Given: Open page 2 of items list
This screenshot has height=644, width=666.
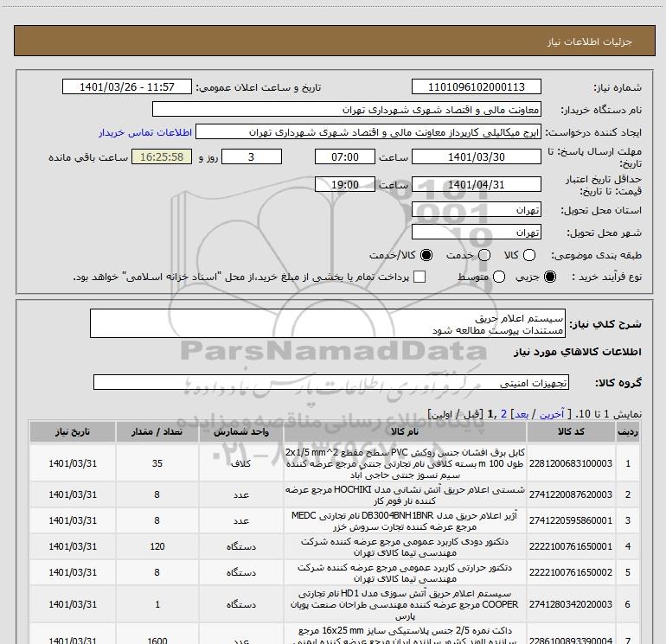Looking at the screenshot, I should coord(503,414).
